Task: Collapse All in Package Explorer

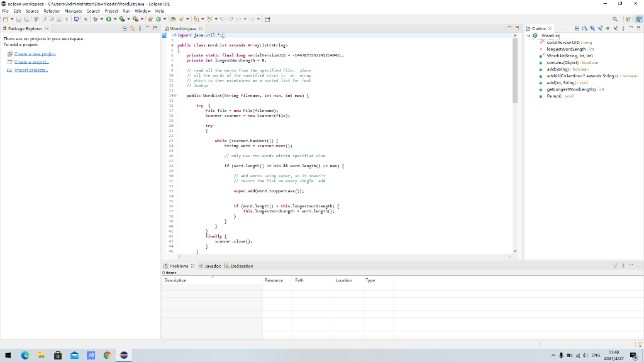Action: point(125,29)
